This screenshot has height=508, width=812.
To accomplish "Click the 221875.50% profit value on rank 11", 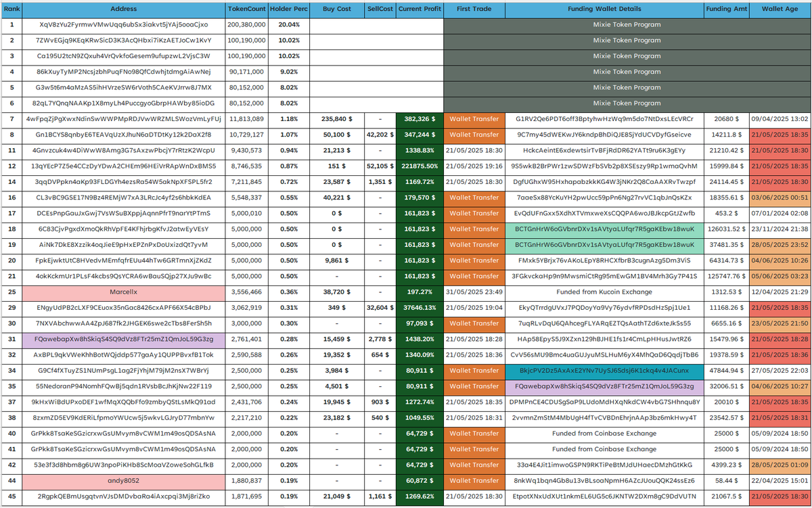I will pyautogui.click(x=419, y=165).
